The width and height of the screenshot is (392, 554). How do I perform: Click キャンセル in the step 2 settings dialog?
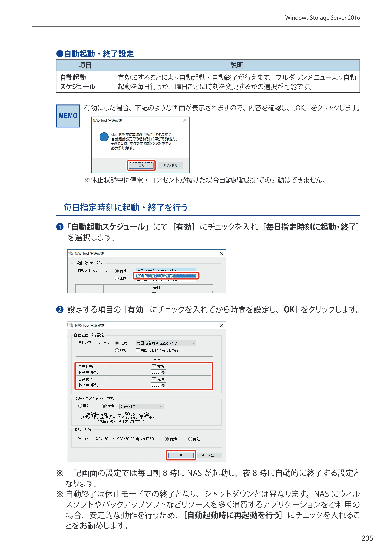(x=209, y=455)
